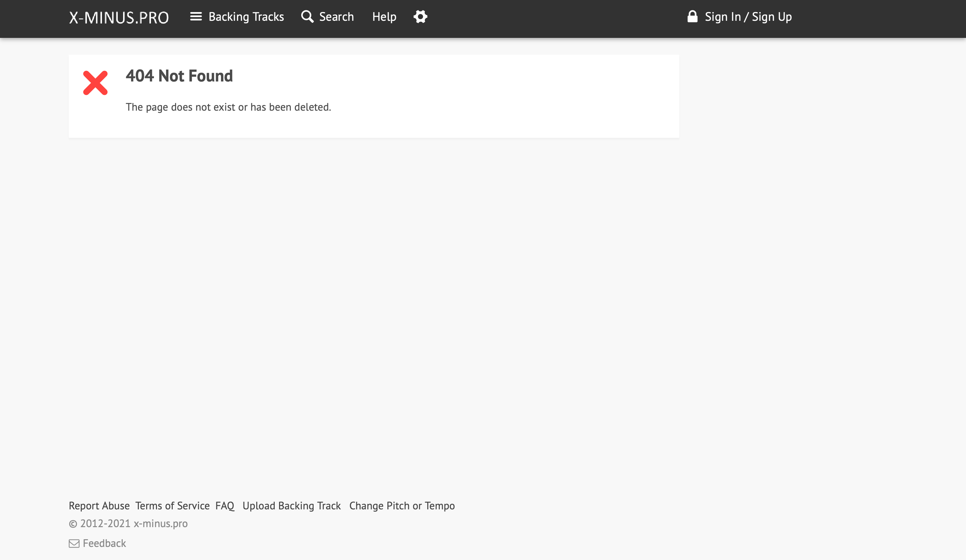
Task: Open the hamburger menu icon
Action: tap(196, 16)
